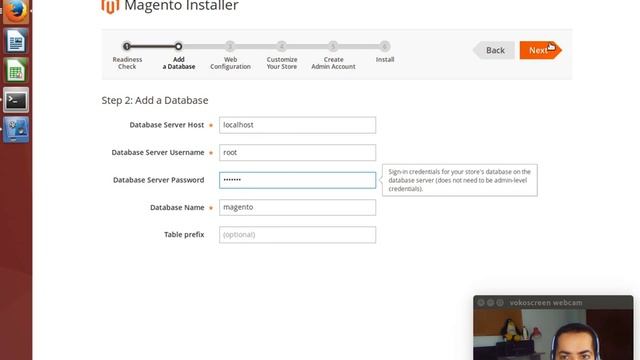Click the sign-in credentials tooltip text

[460, 180]
